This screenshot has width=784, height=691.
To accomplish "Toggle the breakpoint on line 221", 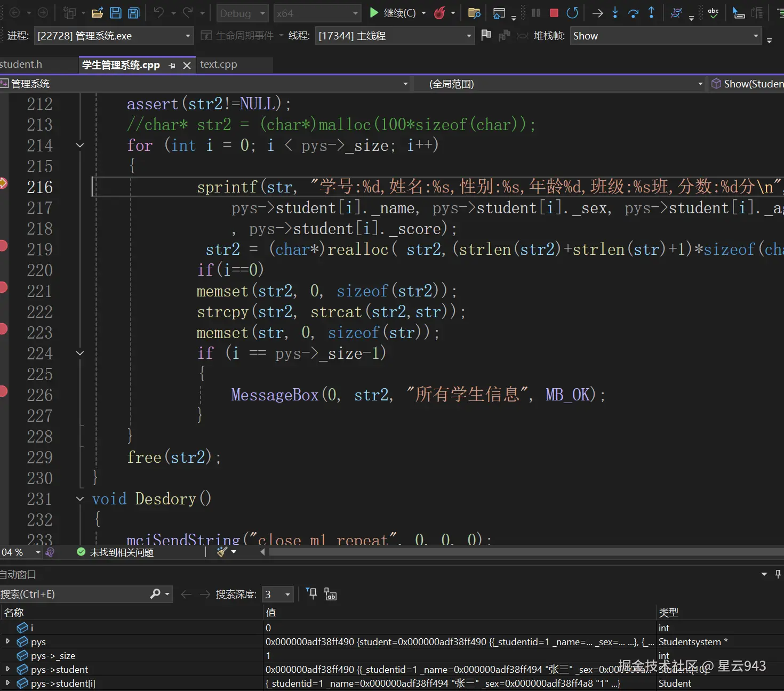I will 3,287.
